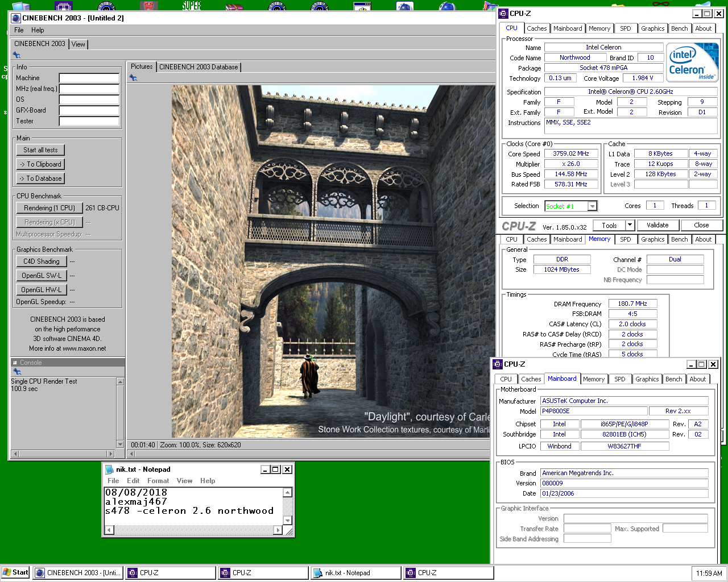Click Notepad horizontal scrollbar right arrow
This screenshot has height=582, width=728.
(x=278, y=530)
